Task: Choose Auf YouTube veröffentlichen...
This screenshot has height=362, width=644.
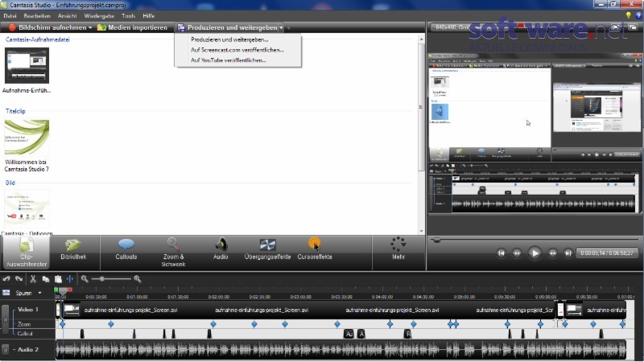Action: (229, 60)
